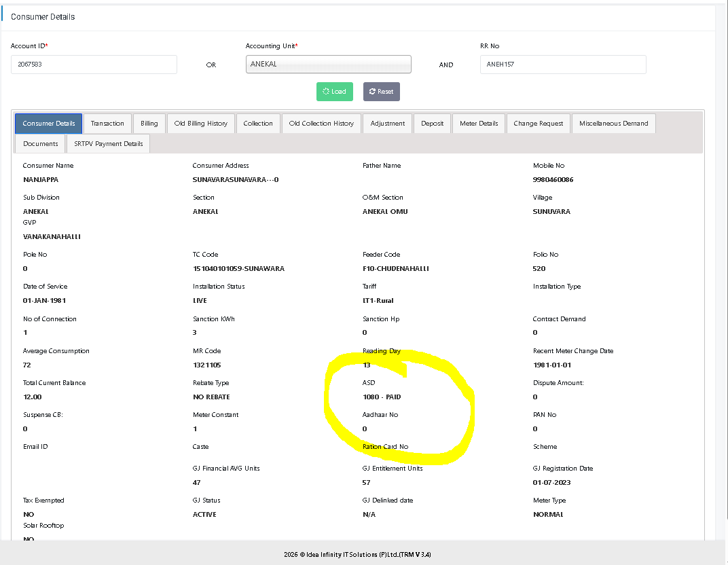Switch to the Transaction tab
Screen dimensions: 728x565
[107, 124]
